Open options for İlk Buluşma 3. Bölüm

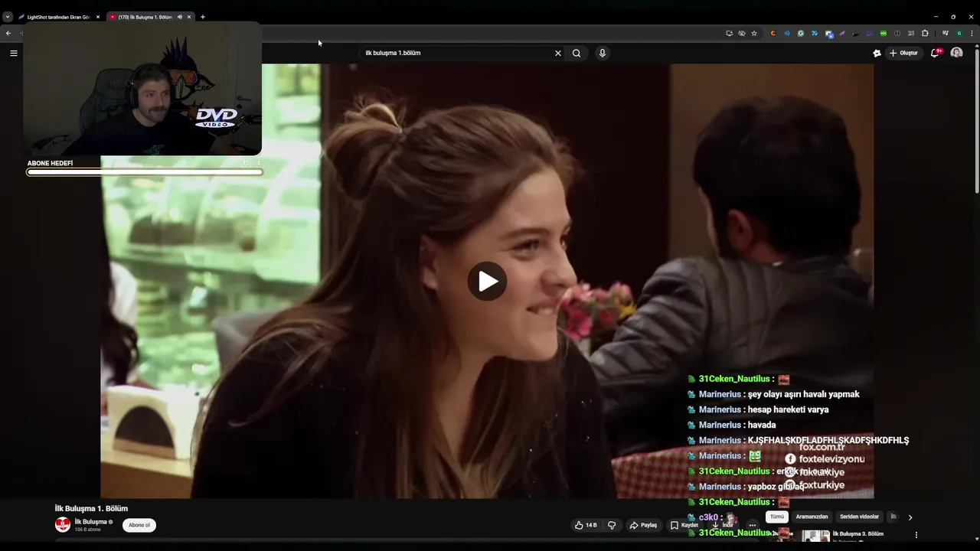pos(916,535)
